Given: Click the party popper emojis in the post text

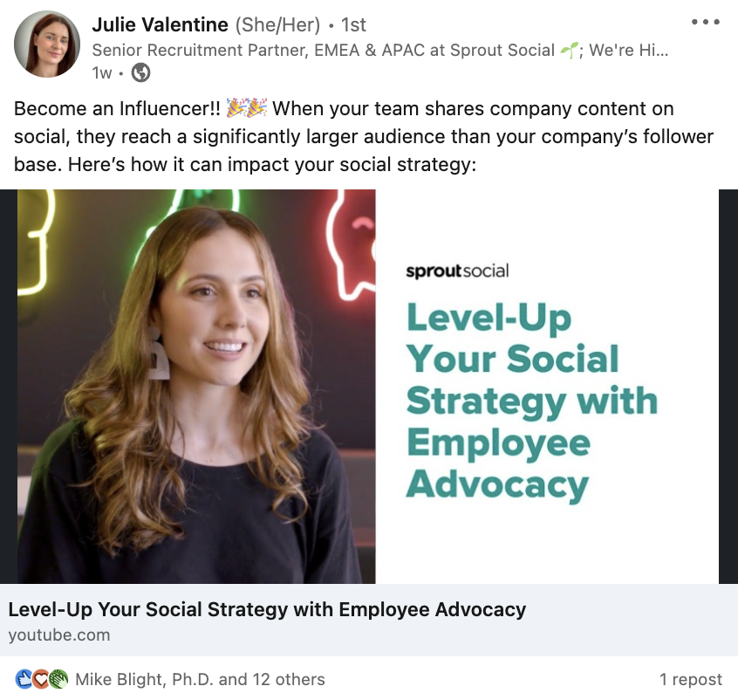Looking at the screenshot, I should pyautogui.click(x=247, y=108).
